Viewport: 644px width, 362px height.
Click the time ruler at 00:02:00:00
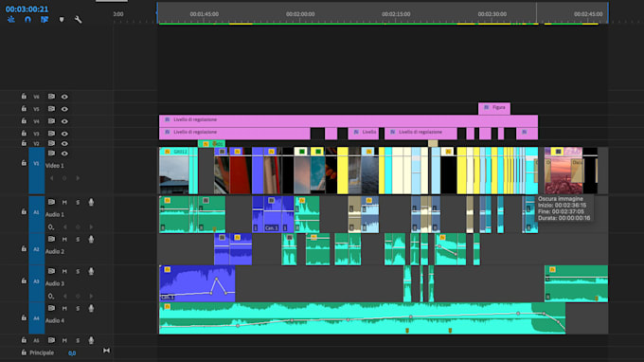(x=300, y=13)
